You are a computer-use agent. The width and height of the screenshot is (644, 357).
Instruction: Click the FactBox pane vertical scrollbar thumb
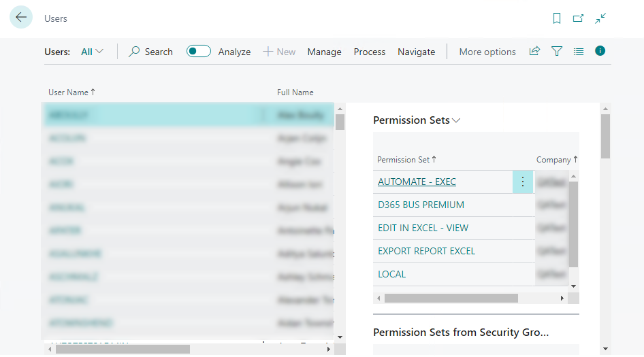click(605, 136)
